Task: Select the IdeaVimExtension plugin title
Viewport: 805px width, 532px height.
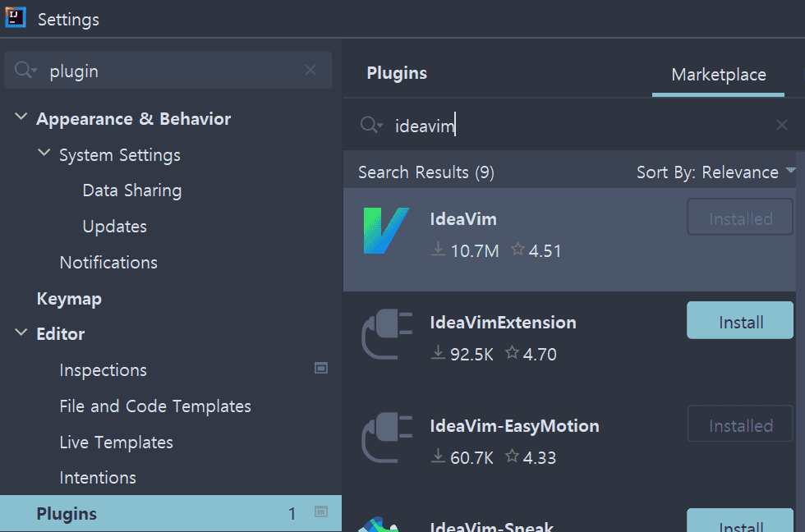Action: click(503, 323)
